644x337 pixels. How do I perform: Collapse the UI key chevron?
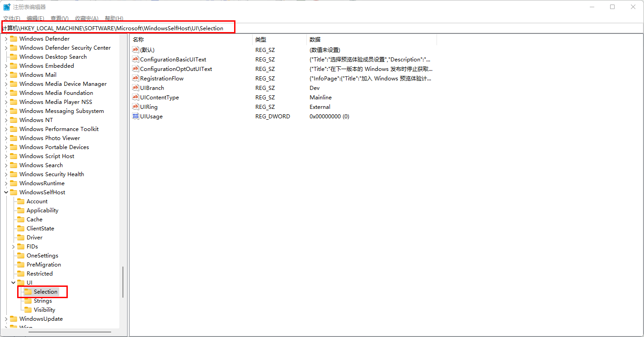click(x=13, y=282)
